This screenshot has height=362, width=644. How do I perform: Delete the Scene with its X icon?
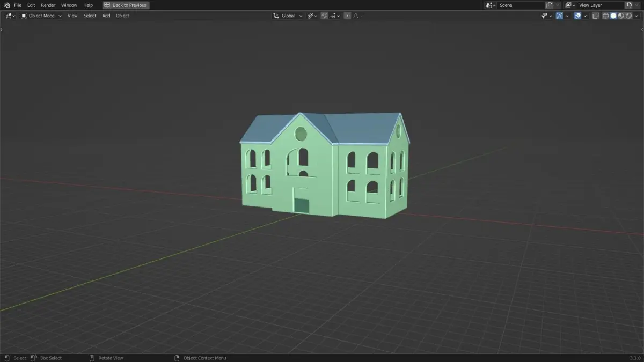pyautogui.click(x=558, y=5)
